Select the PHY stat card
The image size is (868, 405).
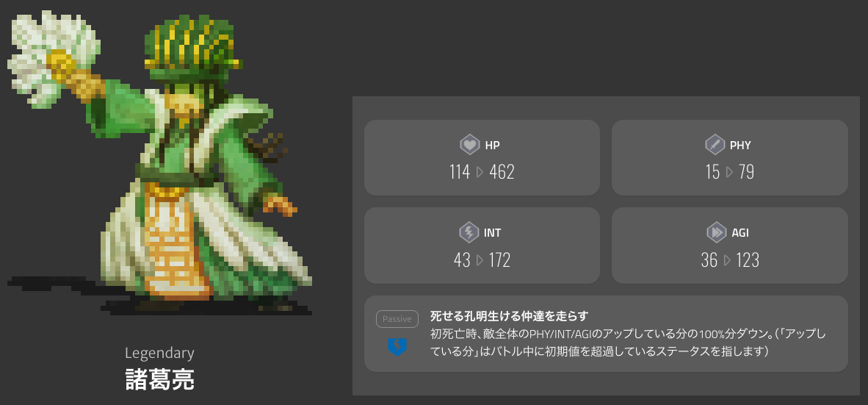tap(730, 157)
